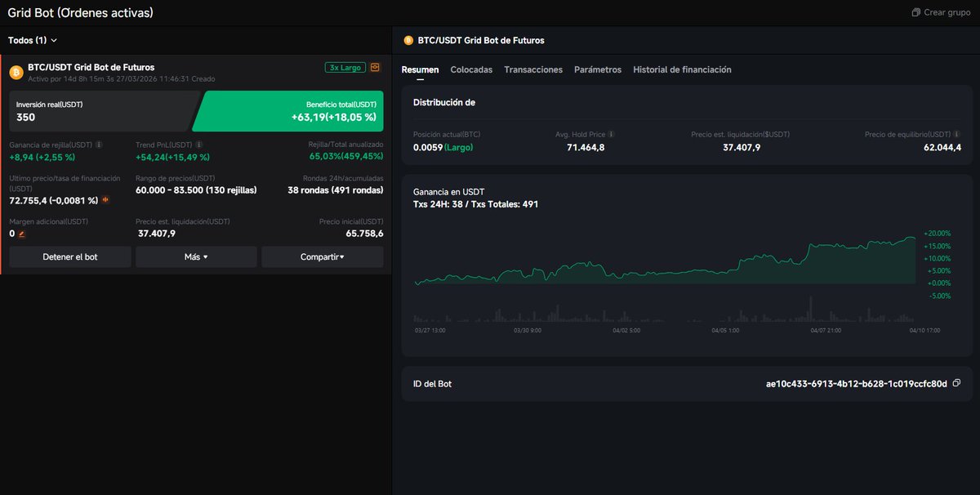980x495 pixels.
Task: Click the Activo por 14d 8h 15m 3s line
Action: (x=122, y=79)
